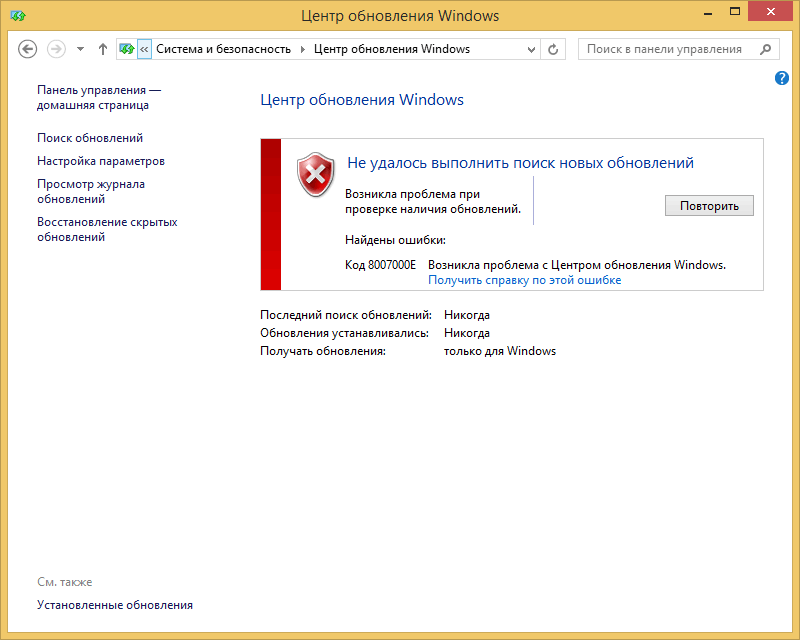Viewport: 800px width, 640px height.
Task: Click Никогда next to Последний поиск обновлений
Action: click(x=467, y=315)
